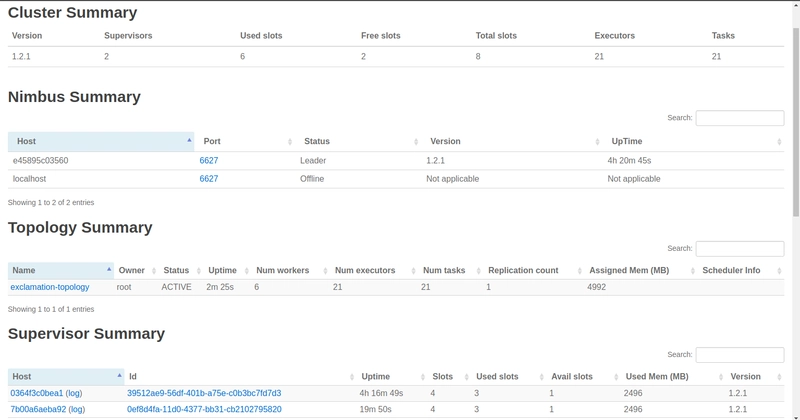Open supervisor host 0364f3c0bea1 link
Image resolution: width=800 pixels, height=420 pixels.
(x=37, y=393)
